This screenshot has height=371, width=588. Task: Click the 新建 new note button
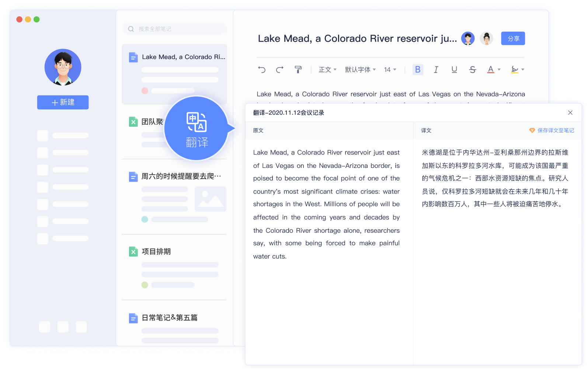pos(63,102)
